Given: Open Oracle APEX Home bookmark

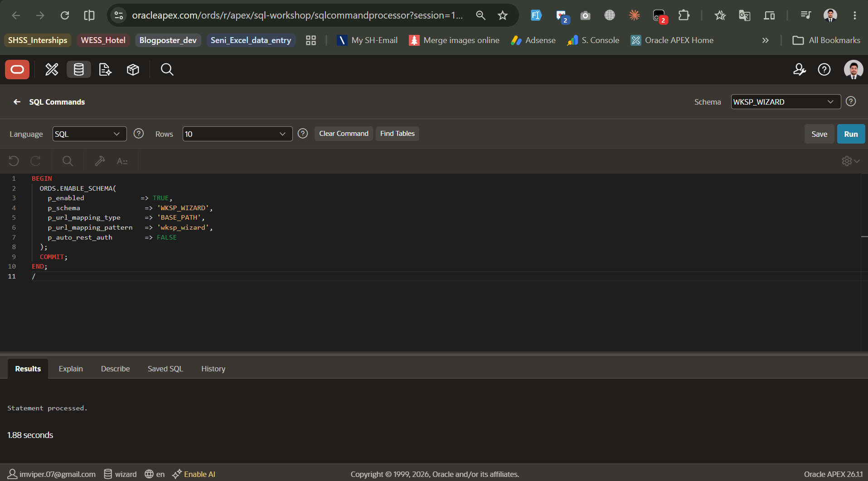Looking at the screenshot, I should click(672, 40).
